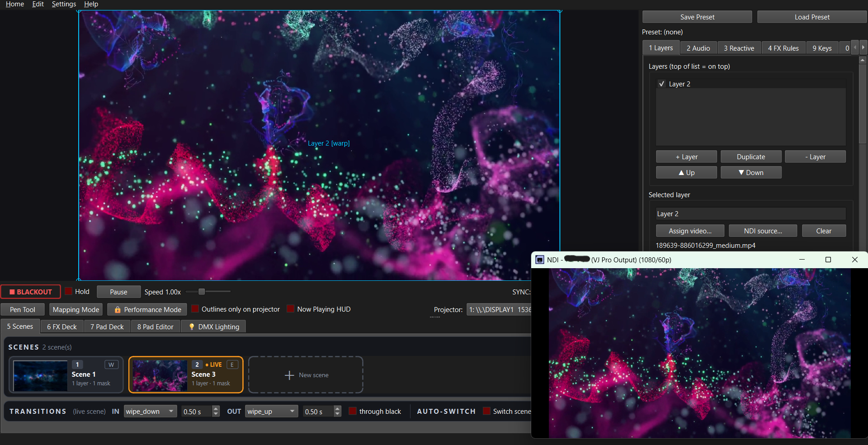Toggle the Now Playing HUD checkbox
868x445 pixels.
291,309
